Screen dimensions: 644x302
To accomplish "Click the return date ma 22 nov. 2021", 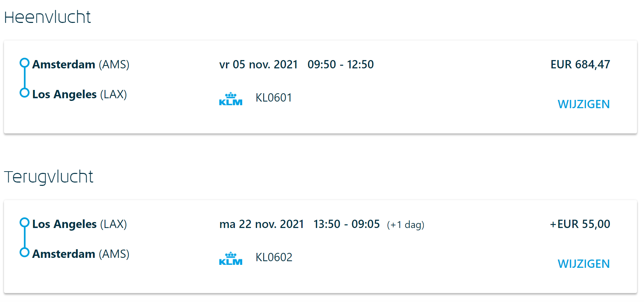I will 261,224.
